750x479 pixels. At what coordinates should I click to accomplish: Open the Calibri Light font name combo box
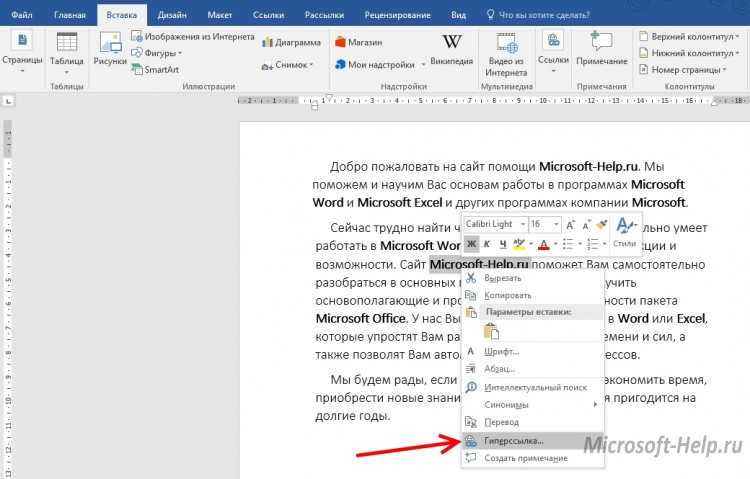pos(496,224)
